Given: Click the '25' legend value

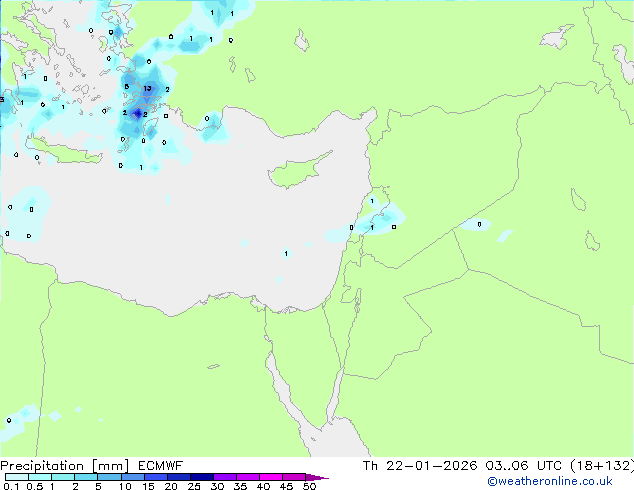Looking at the screenshot, I should coord(194,486).
